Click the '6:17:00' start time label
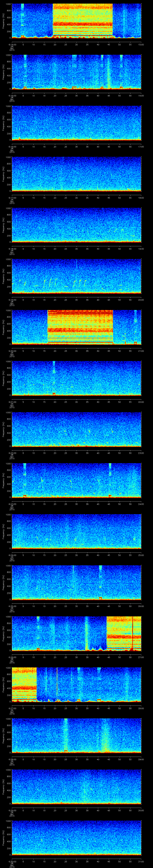153x868 pixels. click(x=12, y=198)
